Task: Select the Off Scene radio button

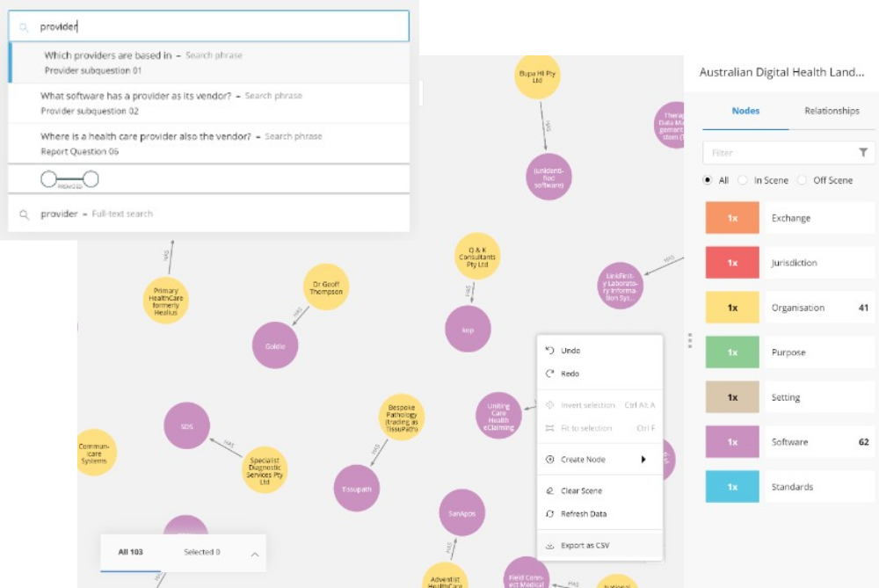Action: 803,180
